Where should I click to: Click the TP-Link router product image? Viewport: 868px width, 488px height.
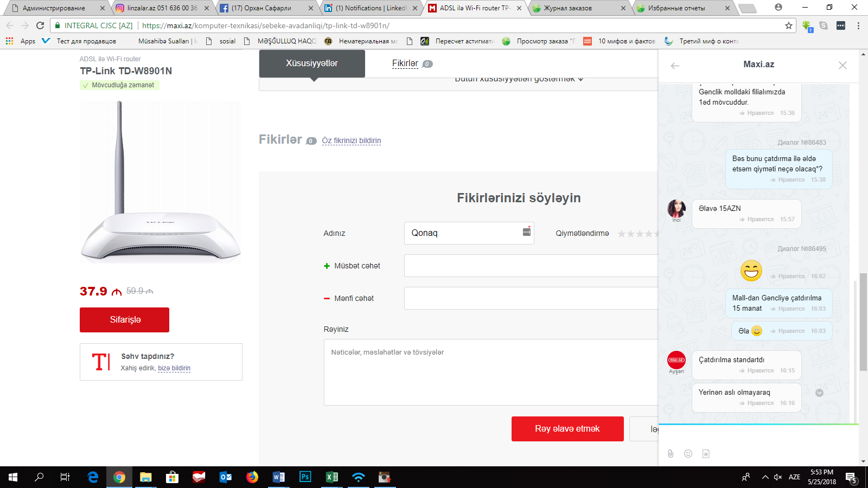tap(161, 182)
